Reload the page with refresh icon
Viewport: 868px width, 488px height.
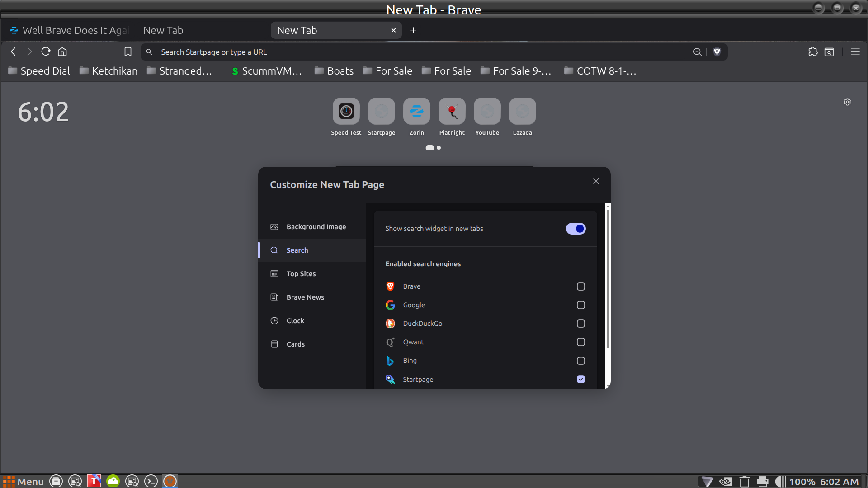46,52
